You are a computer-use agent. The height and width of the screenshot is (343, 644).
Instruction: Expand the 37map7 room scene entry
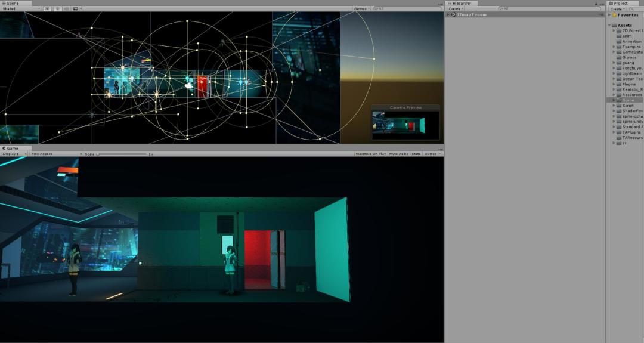click(x=448, y=15)
